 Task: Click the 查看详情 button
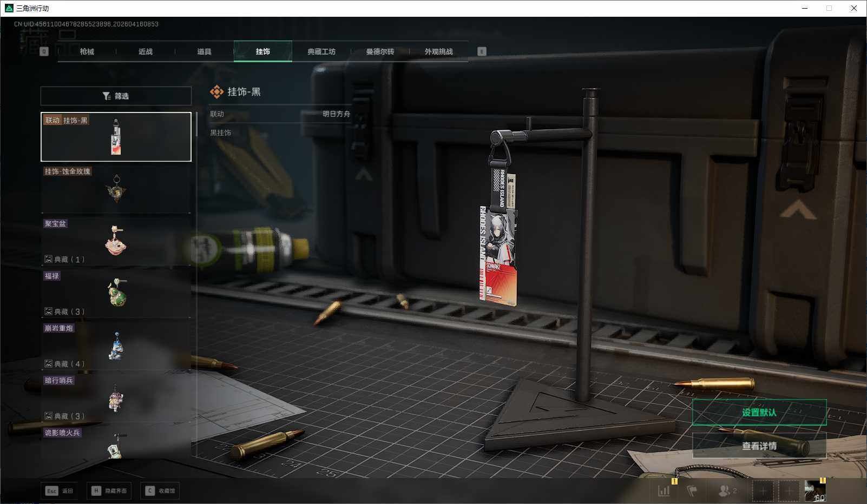[x=759, y=446]
